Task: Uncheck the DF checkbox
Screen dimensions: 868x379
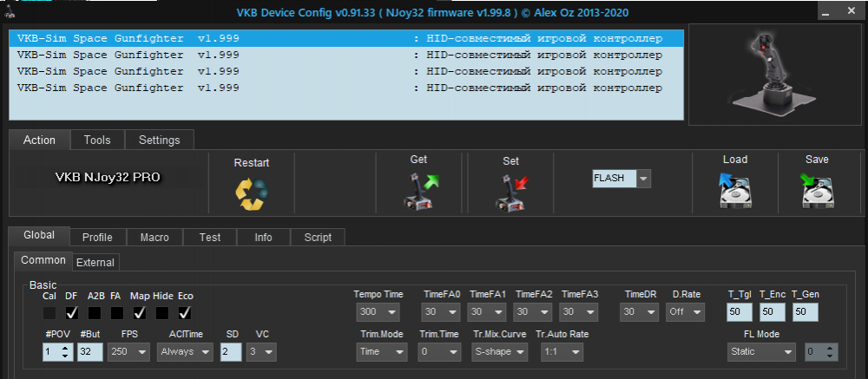Action: pos(72,313)
